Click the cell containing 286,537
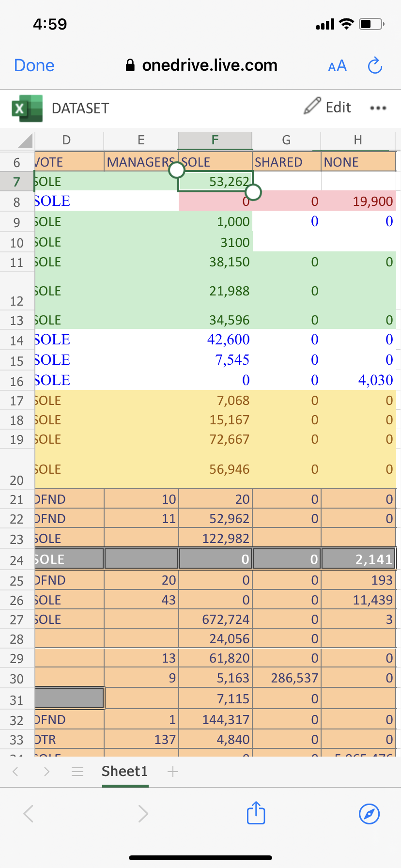The image size is (401, 868). pyautogui.click(x=287, y=678)
